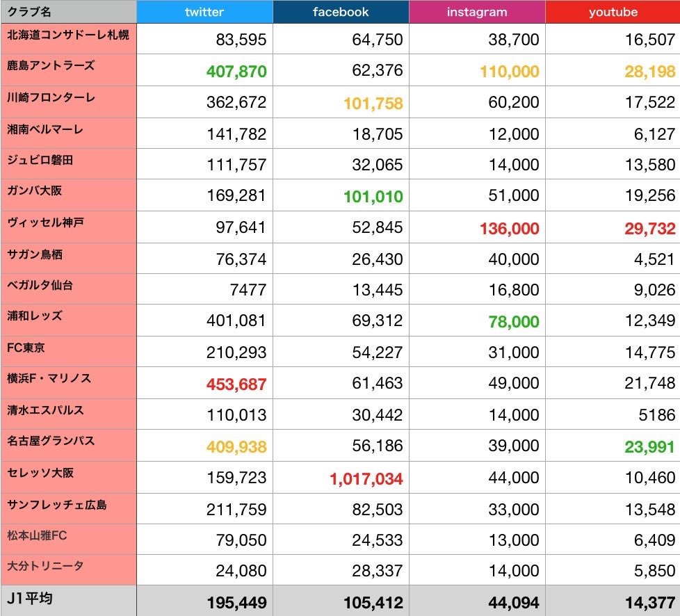Viewport: 680px width, 616px height.
Task: Select 清水エスパルス youtube value 5186
Action: coord(657,416)
